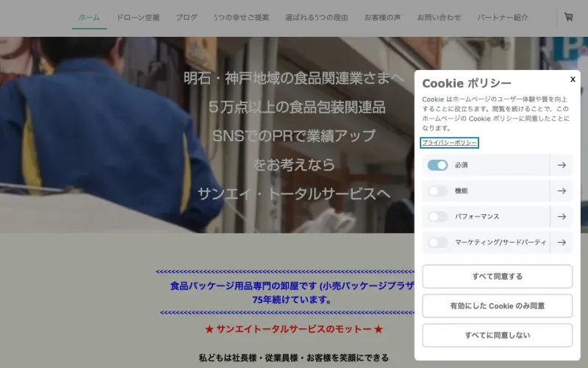Viewport: 588px width, 368px height.
Task: Click the blue text 75年続けています。
Action: (292, 300)
